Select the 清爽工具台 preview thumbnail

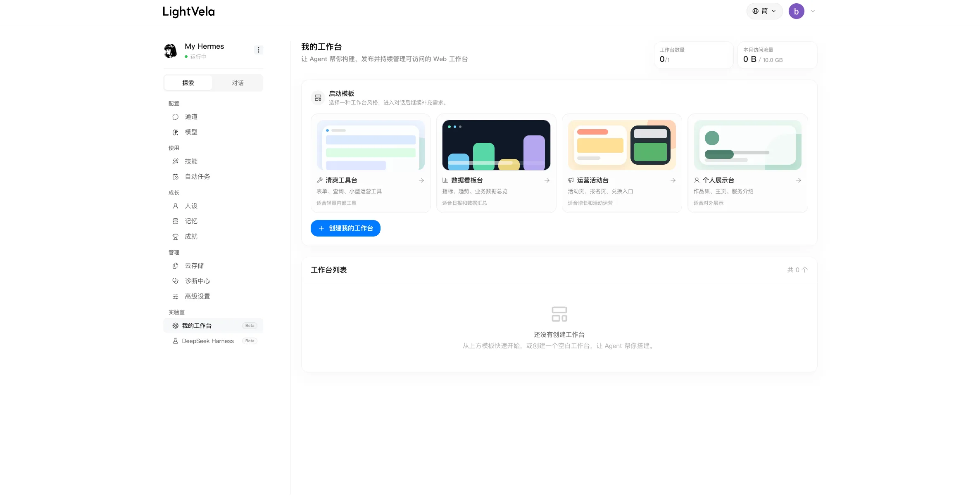[371, 145]
